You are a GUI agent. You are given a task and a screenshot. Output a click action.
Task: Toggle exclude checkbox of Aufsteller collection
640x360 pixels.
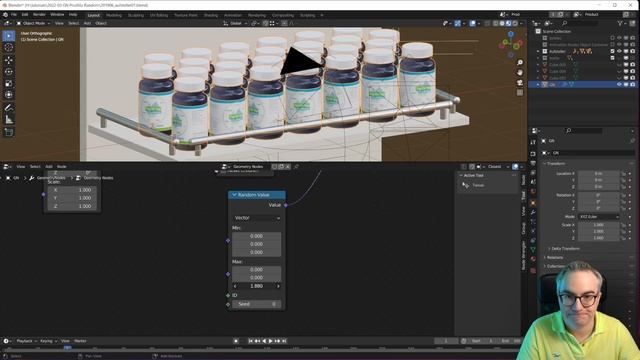tap(613, 51)
